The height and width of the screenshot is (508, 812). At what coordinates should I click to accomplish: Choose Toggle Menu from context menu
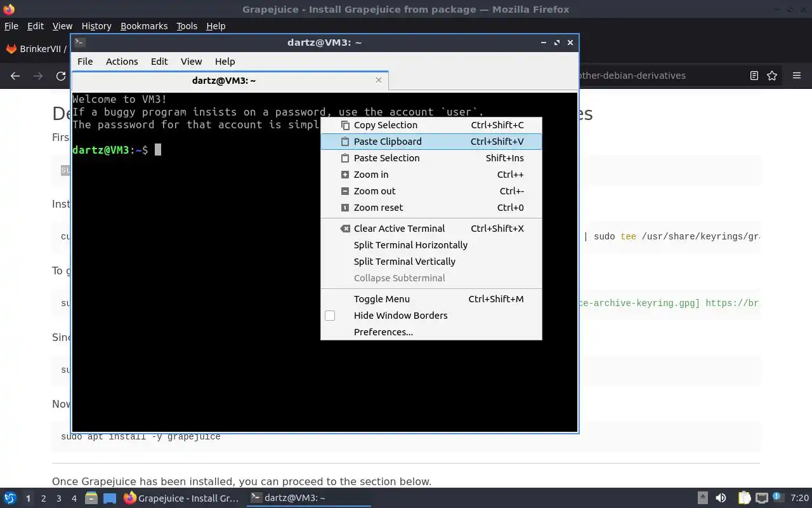pos(431,299)
